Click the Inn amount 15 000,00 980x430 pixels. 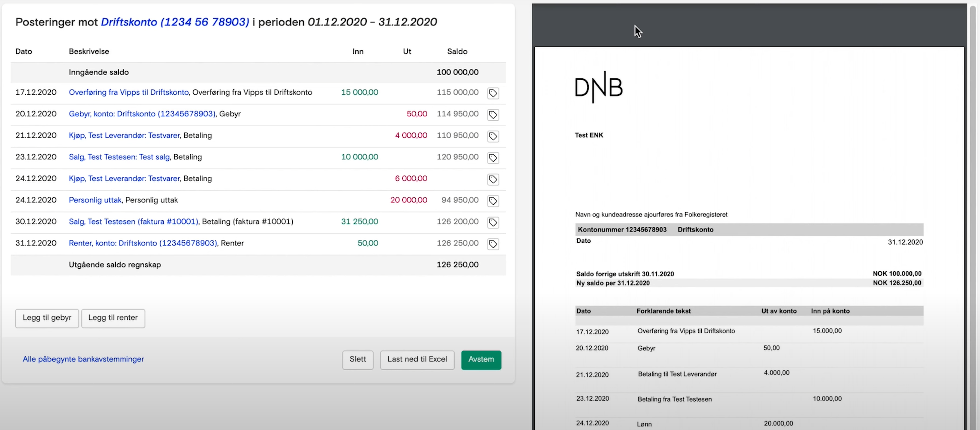pyautogui.click(x=360, y=93)
